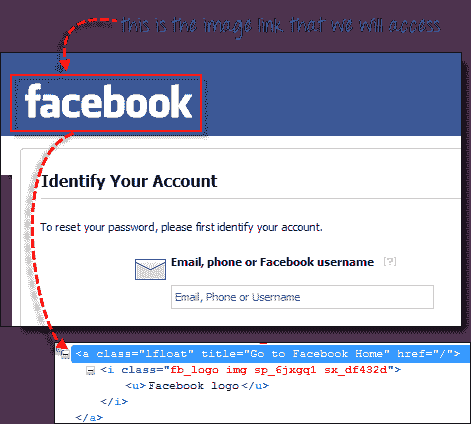This screenshot has width=471, height=424.
Task: Collapse the <a class="lfloat"> node
Action: point(66,354)
